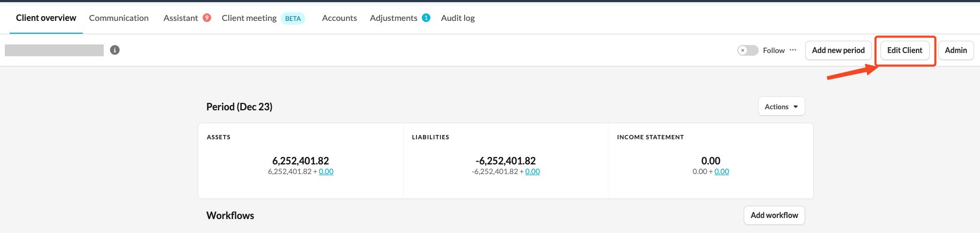
Task: Click the 0.00 link under Income Statement
Action: (722, 171)
